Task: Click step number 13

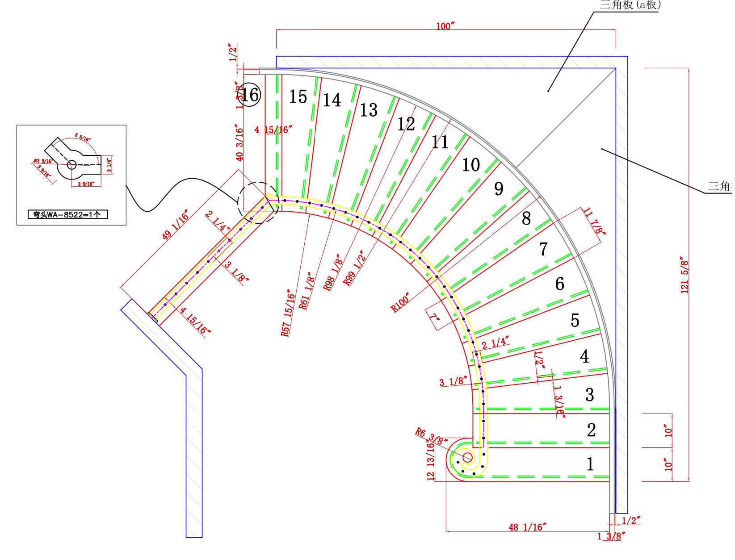Action: (369, 110)
